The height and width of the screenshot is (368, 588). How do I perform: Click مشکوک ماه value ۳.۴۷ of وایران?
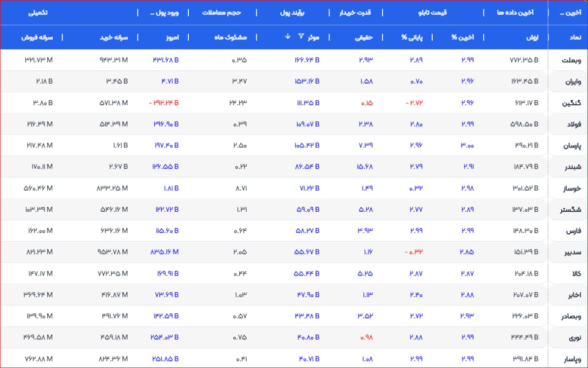pyautogui.click(x=240, y=81)
